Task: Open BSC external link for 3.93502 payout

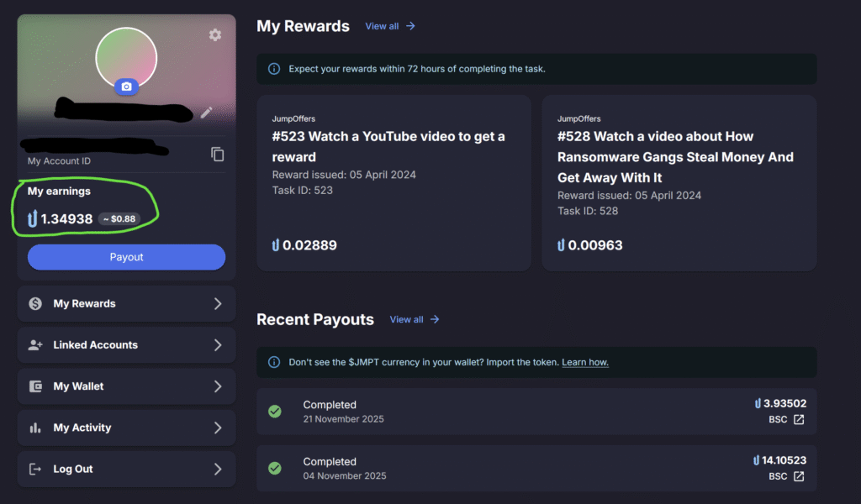Action: (799, 419)
